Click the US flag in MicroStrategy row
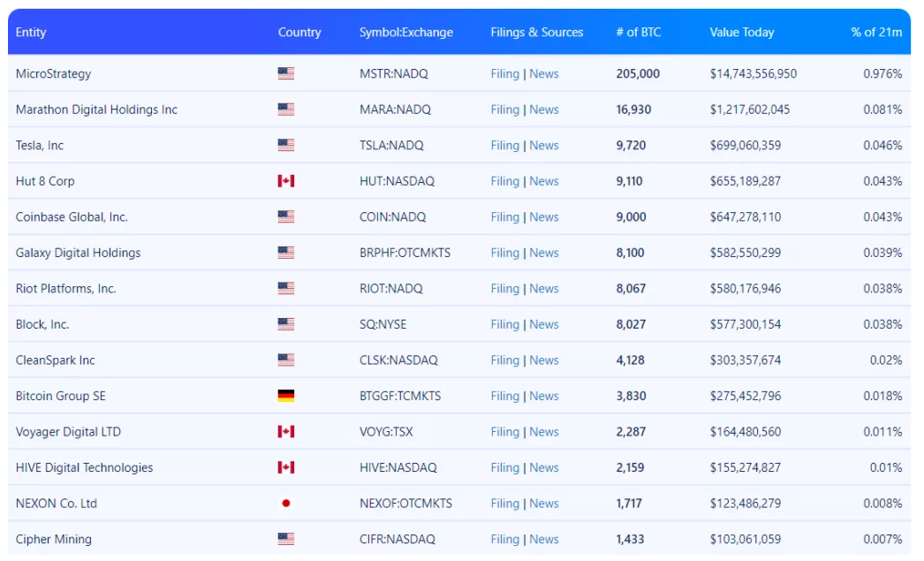 [285, 74]
